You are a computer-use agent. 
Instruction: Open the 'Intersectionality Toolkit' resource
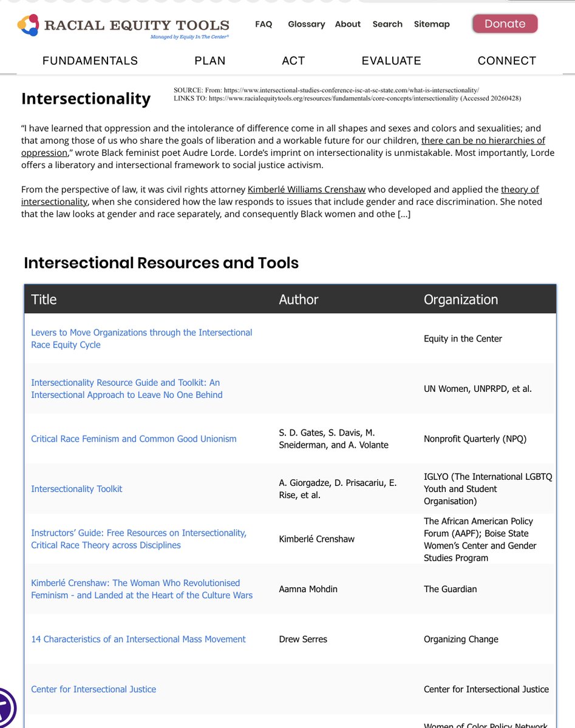(x=77, y=489)
